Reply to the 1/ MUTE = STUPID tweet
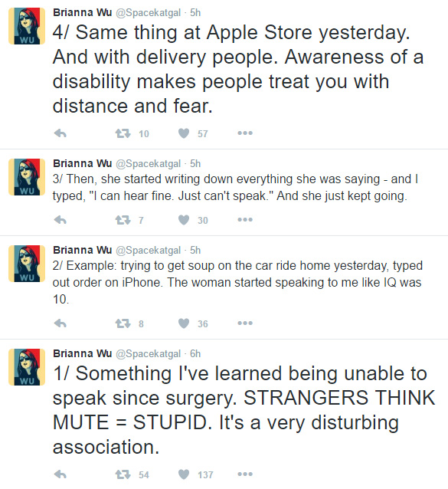 pos(60,474)
